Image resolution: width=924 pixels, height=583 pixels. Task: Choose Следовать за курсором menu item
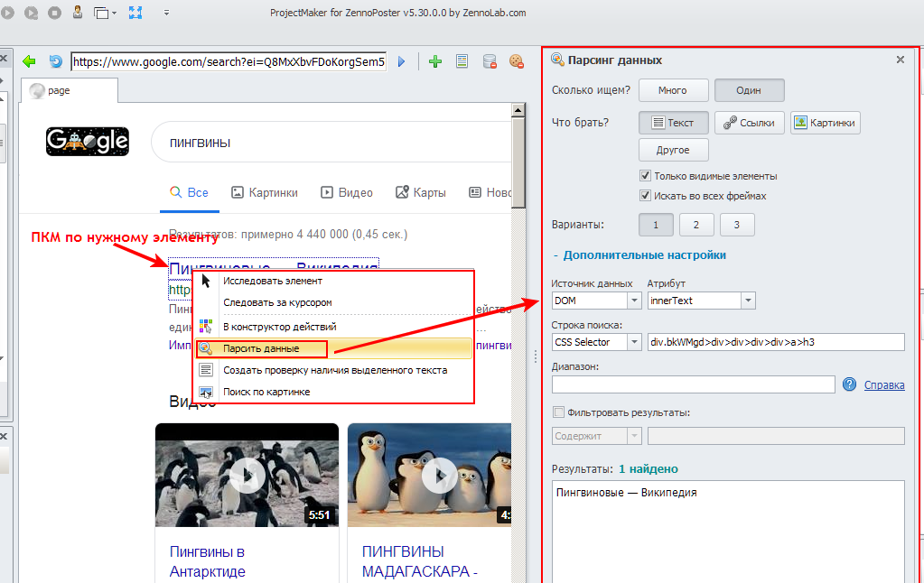[x=335, y=302]
